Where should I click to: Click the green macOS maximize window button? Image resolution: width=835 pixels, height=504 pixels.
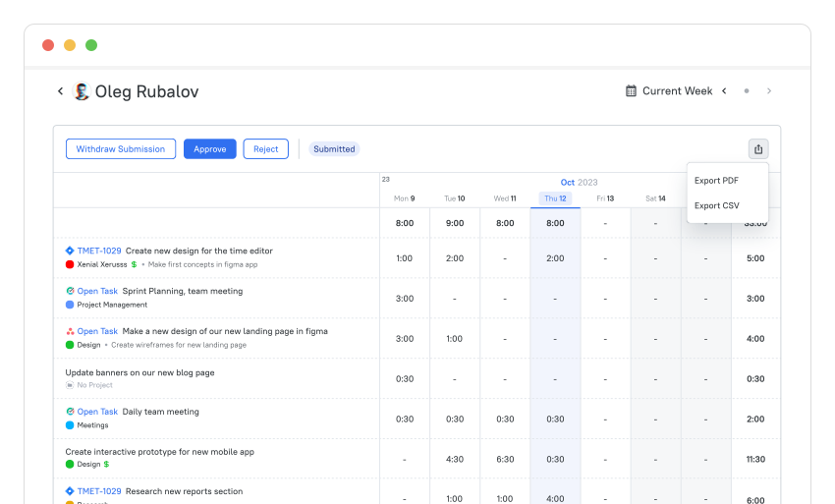coord(91,45)
